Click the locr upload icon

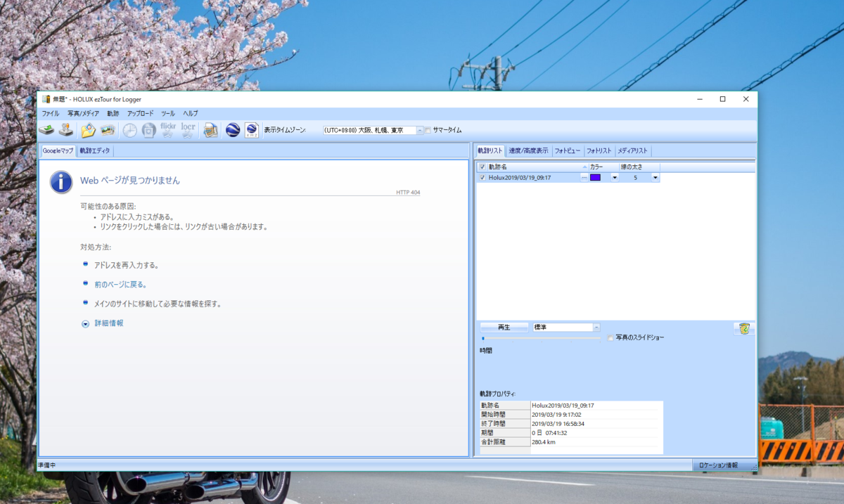[x=187, y=130]
